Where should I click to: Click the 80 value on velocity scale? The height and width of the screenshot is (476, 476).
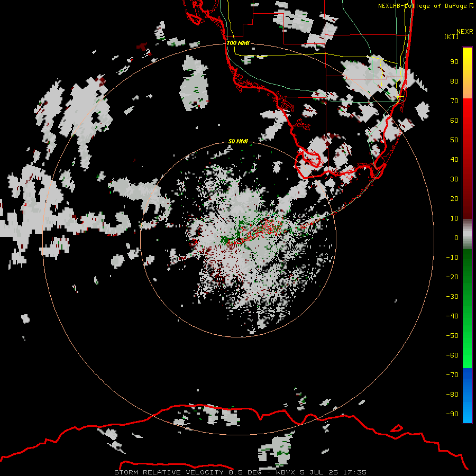pyautogui.click(x=454, y=81)
